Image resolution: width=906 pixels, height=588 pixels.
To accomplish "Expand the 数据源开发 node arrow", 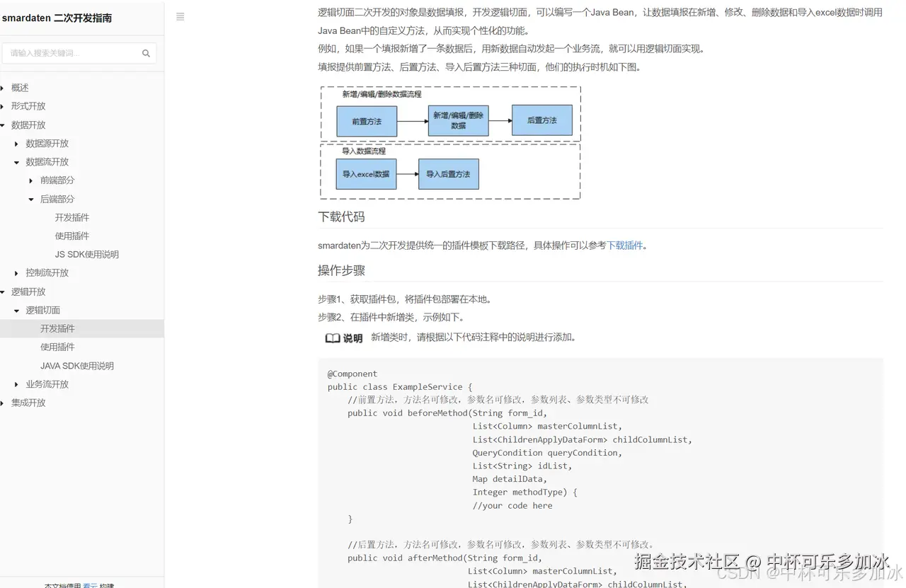I will 17,144.
